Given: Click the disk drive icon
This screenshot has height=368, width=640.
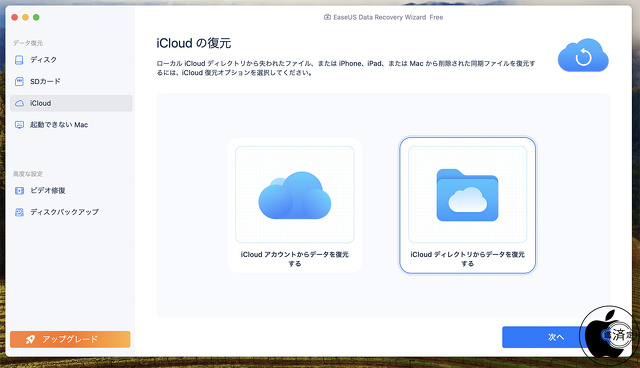Looking at the screenshot, I should [x=19, y=60].
